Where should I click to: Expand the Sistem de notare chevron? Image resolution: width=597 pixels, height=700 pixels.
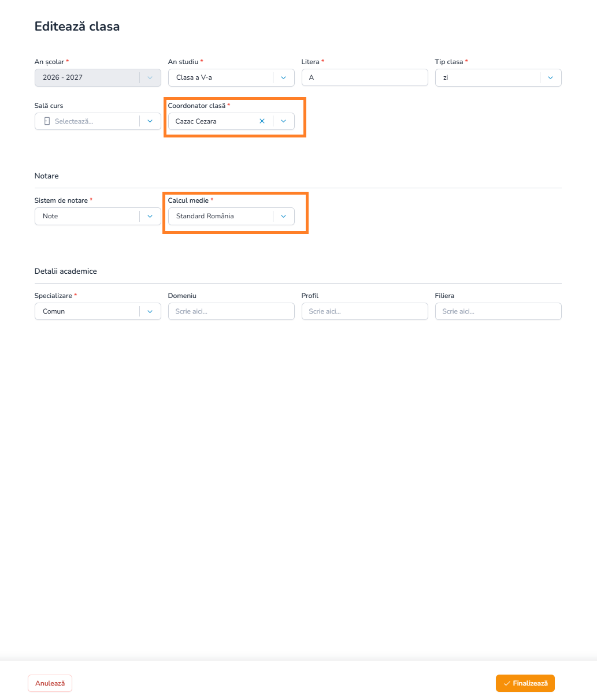150,216
